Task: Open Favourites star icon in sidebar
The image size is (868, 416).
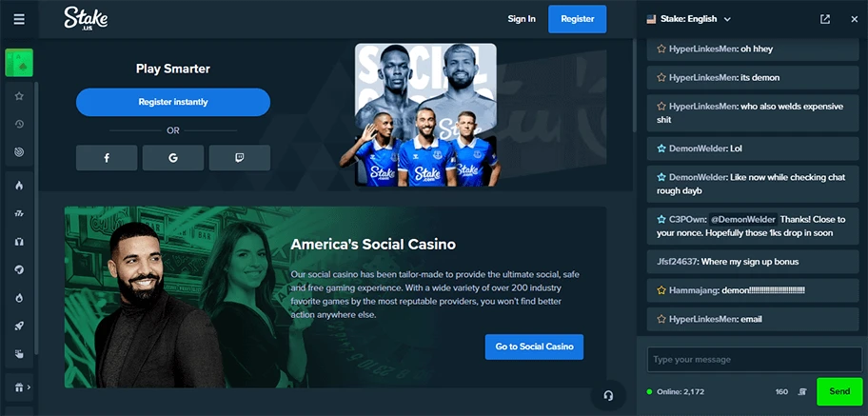Action: pyautogui.click(x=19, y=96)
